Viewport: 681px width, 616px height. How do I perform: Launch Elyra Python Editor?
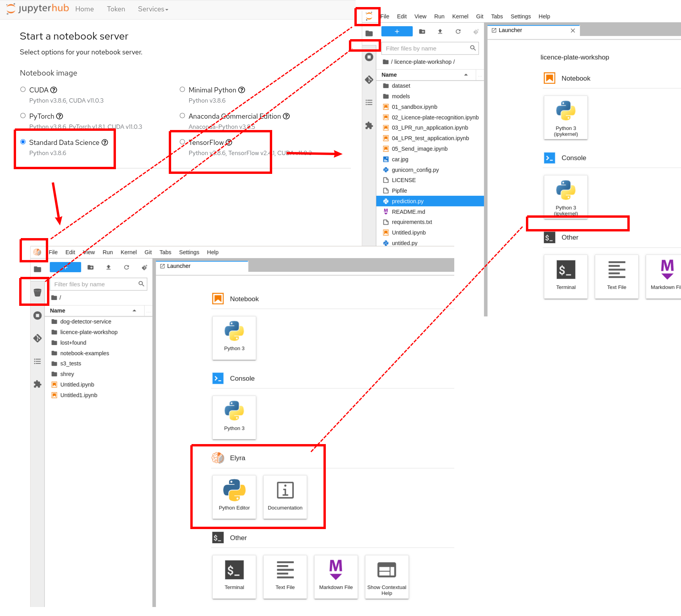234,497
